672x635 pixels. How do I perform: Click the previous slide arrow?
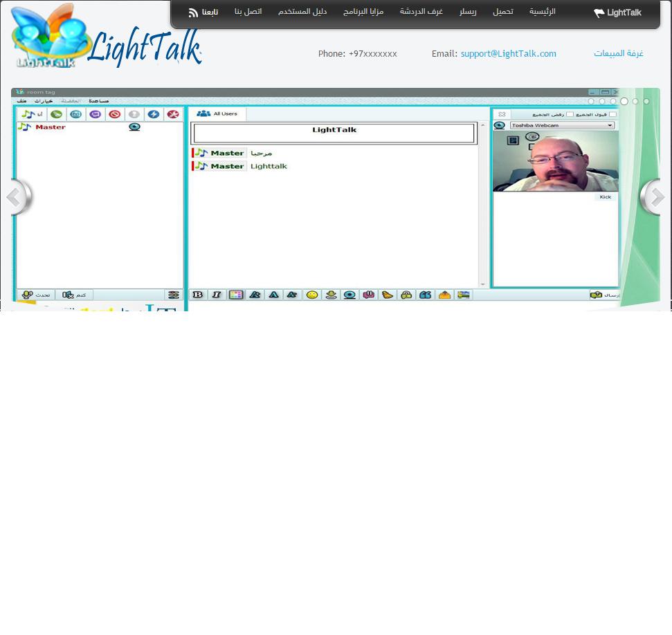19,198
